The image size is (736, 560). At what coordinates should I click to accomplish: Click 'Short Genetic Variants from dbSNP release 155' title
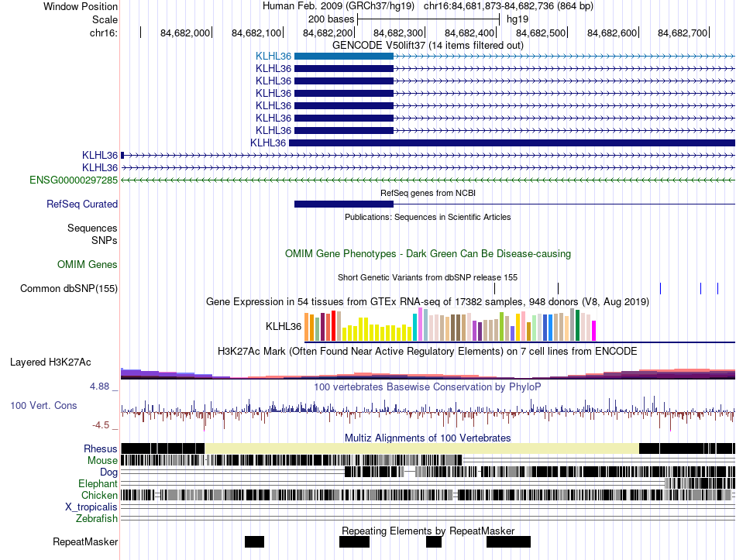[428, 277]
